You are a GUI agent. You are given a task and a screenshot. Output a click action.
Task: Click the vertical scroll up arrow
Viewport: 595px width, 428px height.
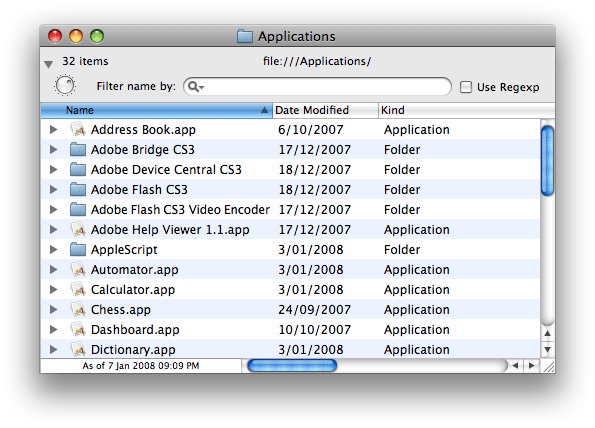[547, 333]
